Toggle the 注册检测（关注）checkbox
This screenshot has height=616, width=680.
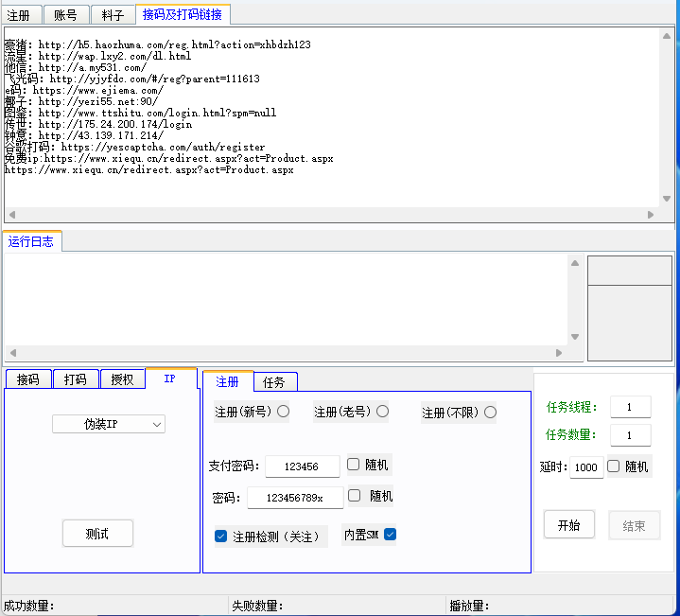click(221, 537)
